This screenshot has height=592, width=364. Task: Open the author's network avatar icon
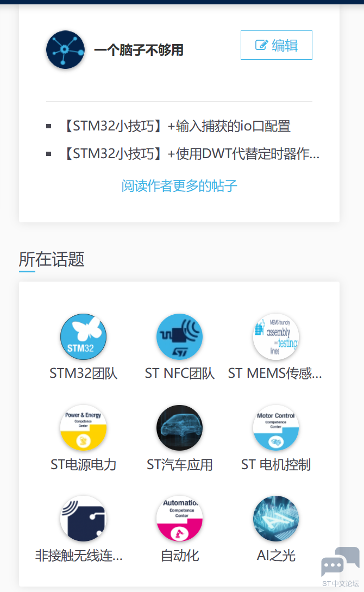(65, 50)
